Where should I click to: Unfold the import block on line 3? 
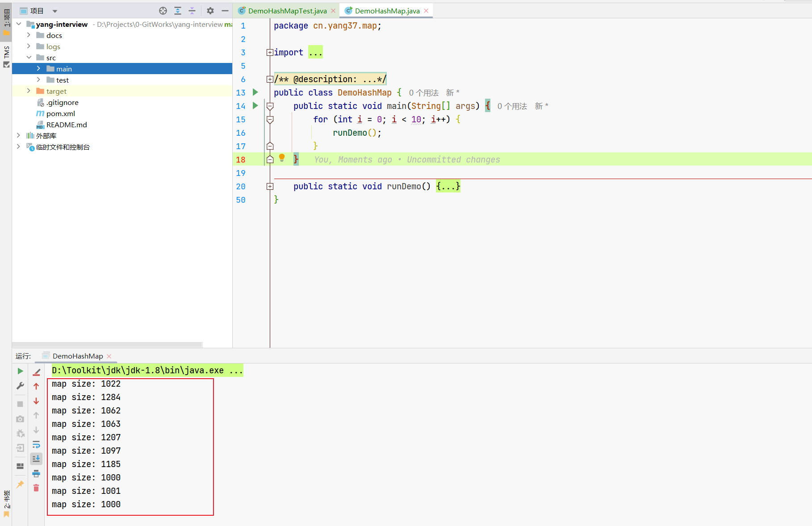[270, 52]
